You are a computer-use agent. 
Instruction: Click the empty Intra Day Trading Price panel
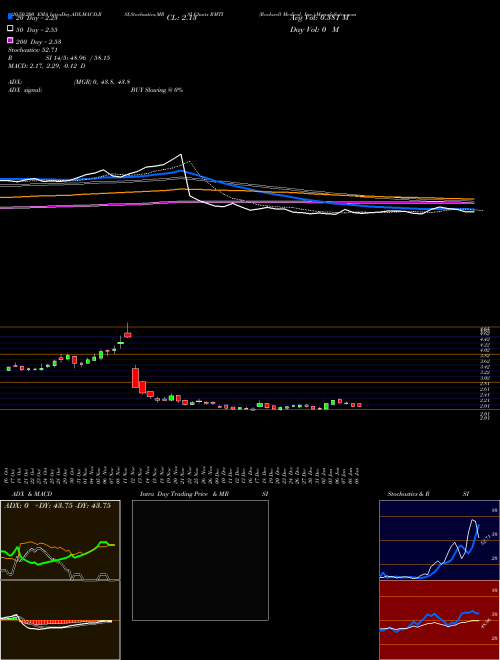pos(200,560)
